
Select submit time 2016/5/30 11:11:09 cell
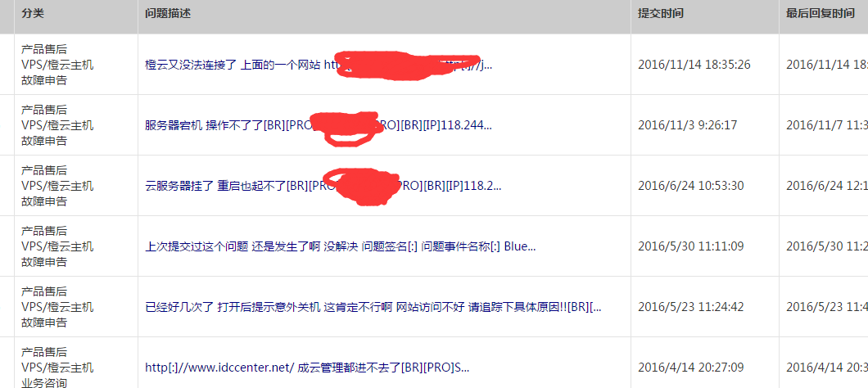[691, 246]
